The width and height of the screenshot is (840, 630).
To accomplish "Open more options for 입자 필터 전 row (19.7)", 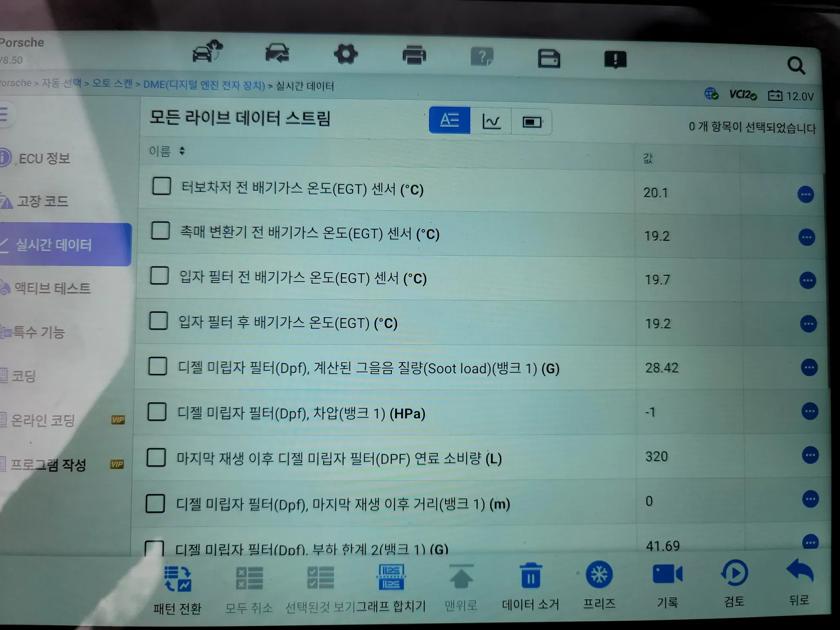I will coord(807,281).
